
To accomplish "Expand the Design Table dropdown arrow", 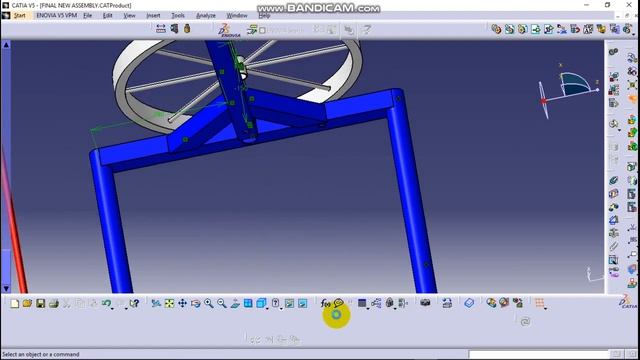I will click(x=368, y=309).
